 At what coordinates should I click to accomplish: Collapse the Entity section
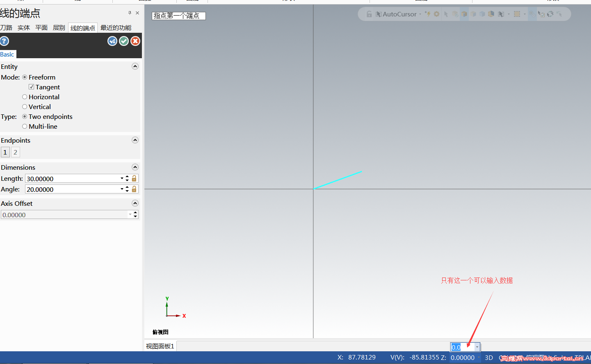click(x=135, y=66)
